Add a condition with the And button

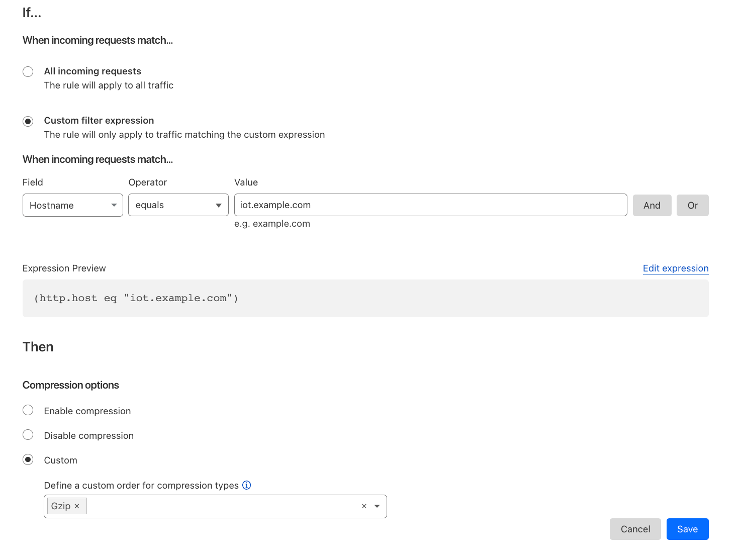point(652,205)
